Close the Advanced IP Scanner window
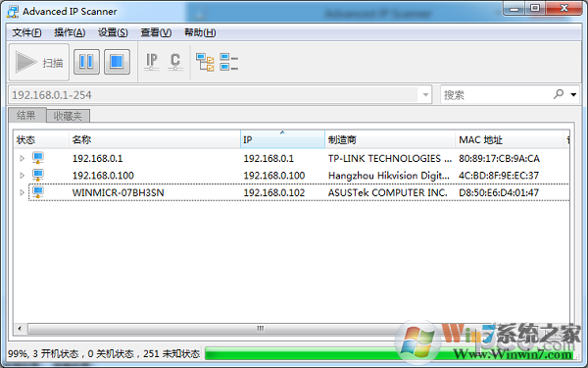The width and height of the screenshot is (588, 368). coord(563,9)
